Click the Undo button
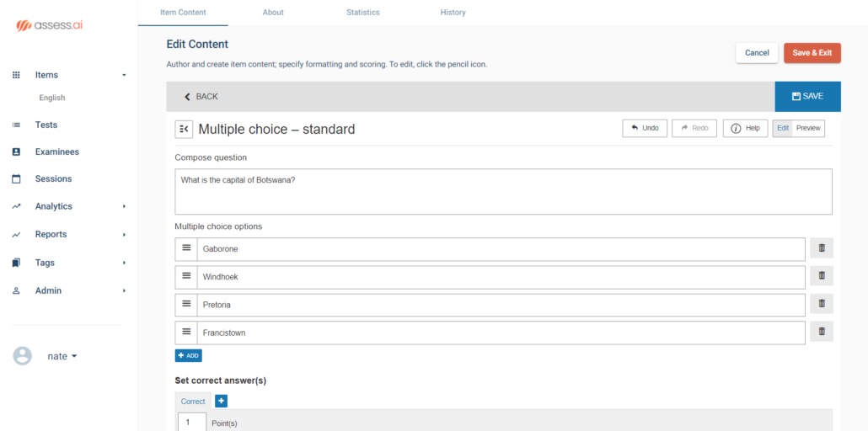868x431 pixels. coord(645,128)
